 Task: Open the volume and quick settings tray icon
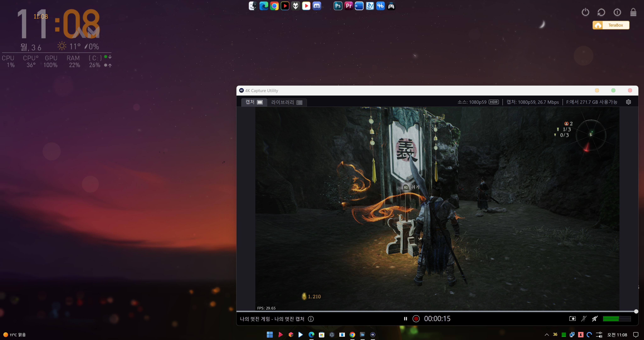pos(599,335)
